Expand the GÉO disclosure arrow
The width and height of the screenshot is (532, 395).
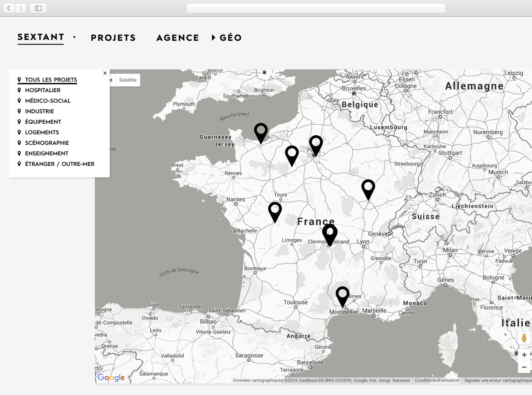(x=213, y=38)
